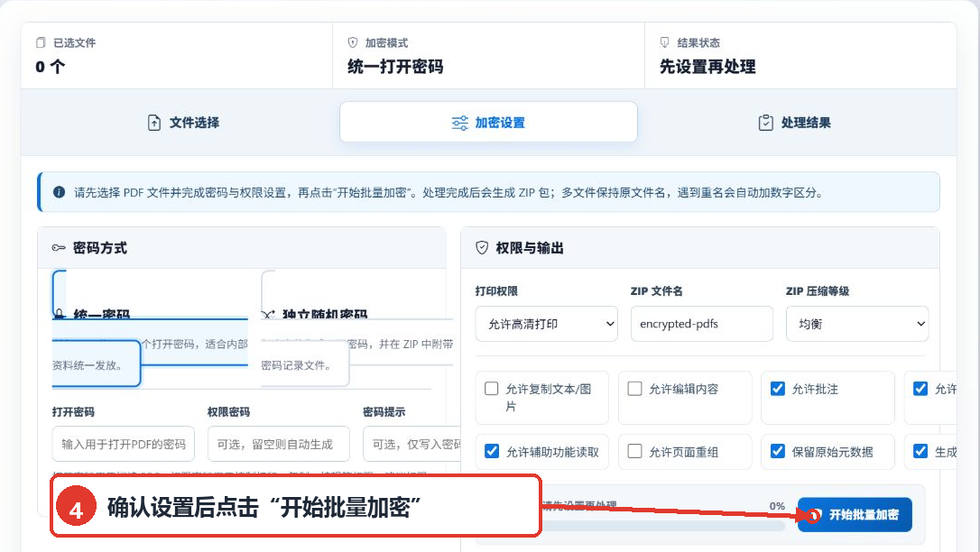This screenshot has width=980, height=552.
Task: Click the clipboard icon on 处理结果 tab
Action: pos(765,123)
